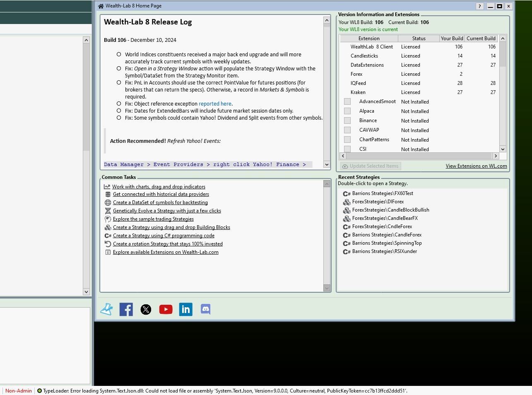This screenshot has width=532, height=395.
Task: Check the Binance extension checkbox
Action: 347,120
